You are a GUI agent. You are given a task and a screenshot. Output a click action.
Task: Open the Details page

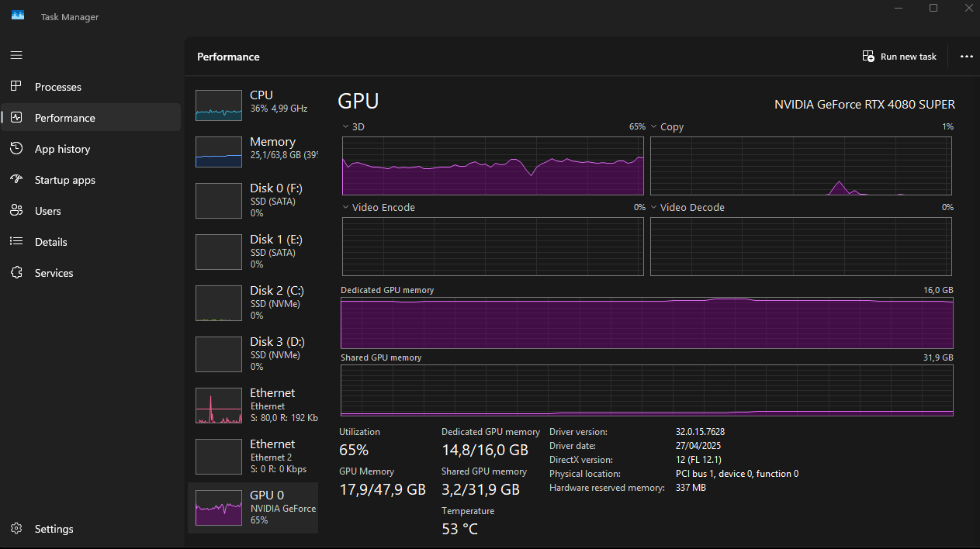(x=51, y=241)
